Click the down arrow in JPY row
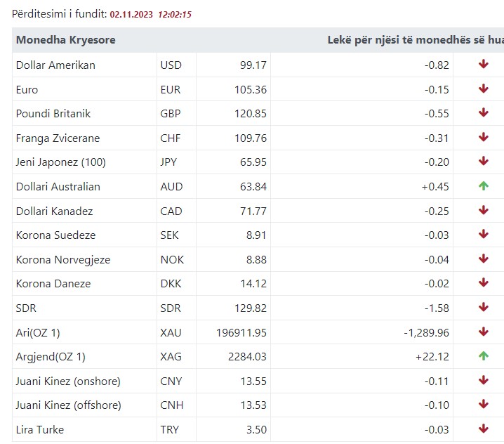Screen dimensions: 504x444 [483, 162]
